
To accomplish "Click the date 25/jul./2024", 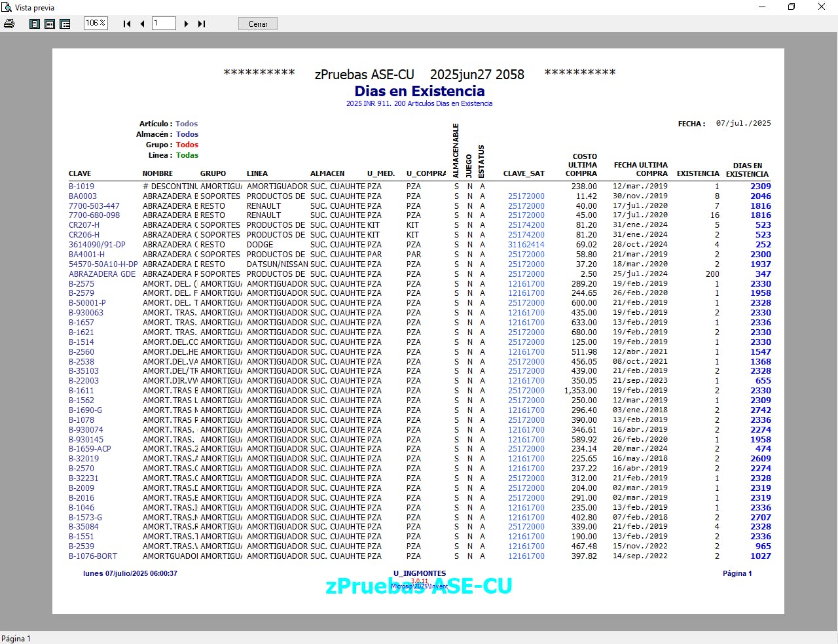I will click(x=640, y=274).
